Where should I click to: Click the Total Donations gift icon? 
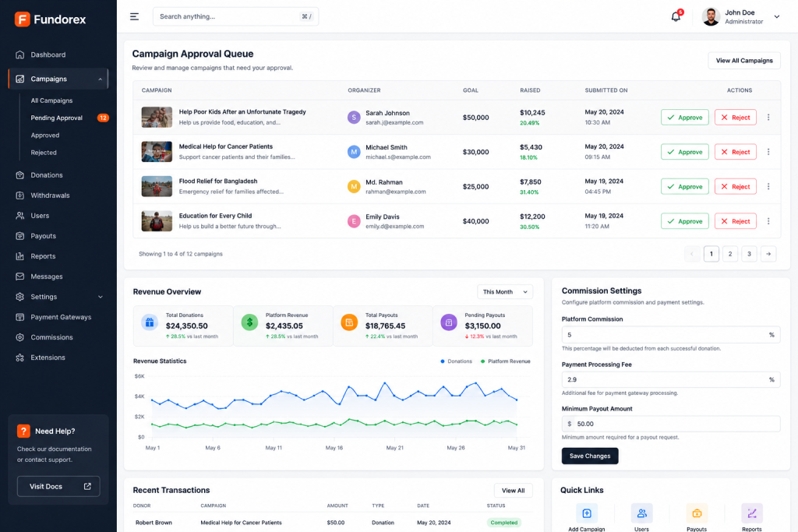coord(150,322)
